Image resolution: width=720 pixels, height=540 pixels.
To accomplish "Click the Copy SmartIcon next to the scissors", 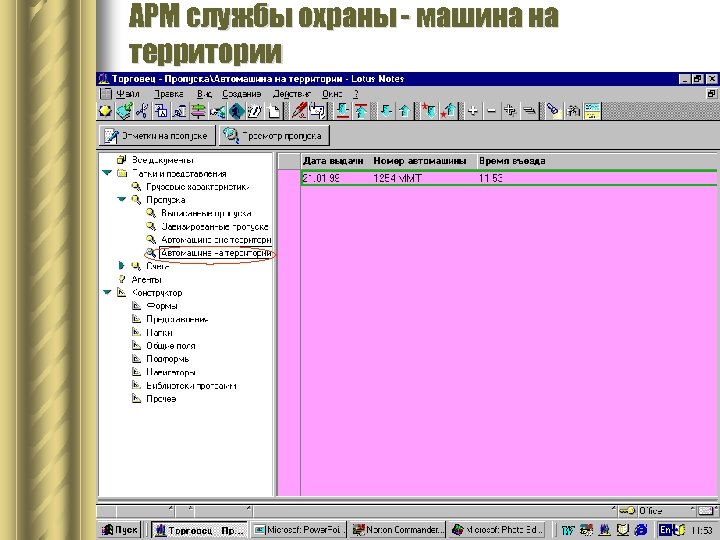I will click(x=161, y=111).
